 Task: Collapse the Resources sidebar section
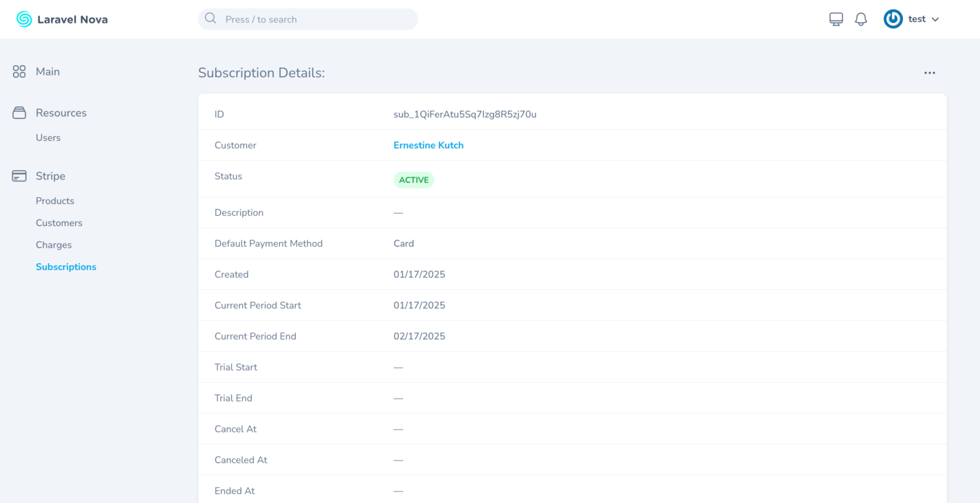[61, 113]
